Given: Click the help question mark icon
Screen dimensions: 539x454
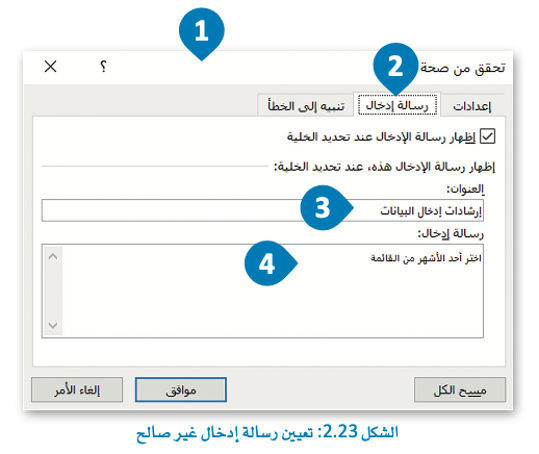Looking at the screenshot, I should 103,66.
